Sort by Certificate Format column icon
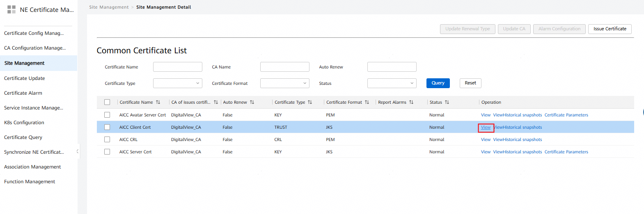The height and width of the screenshot is (214, 644). (367, 102)
